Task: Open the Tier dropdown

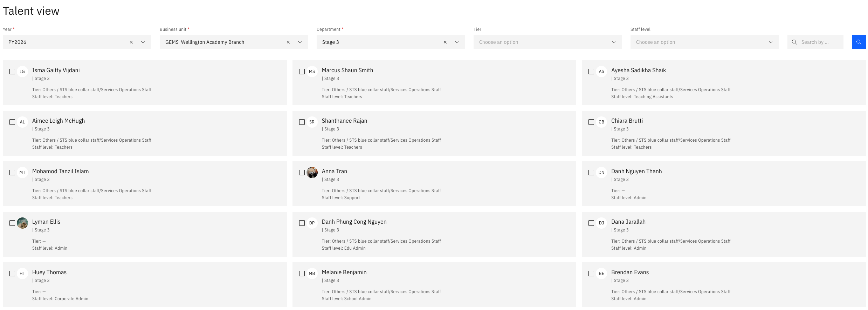Action: point(548,42)
